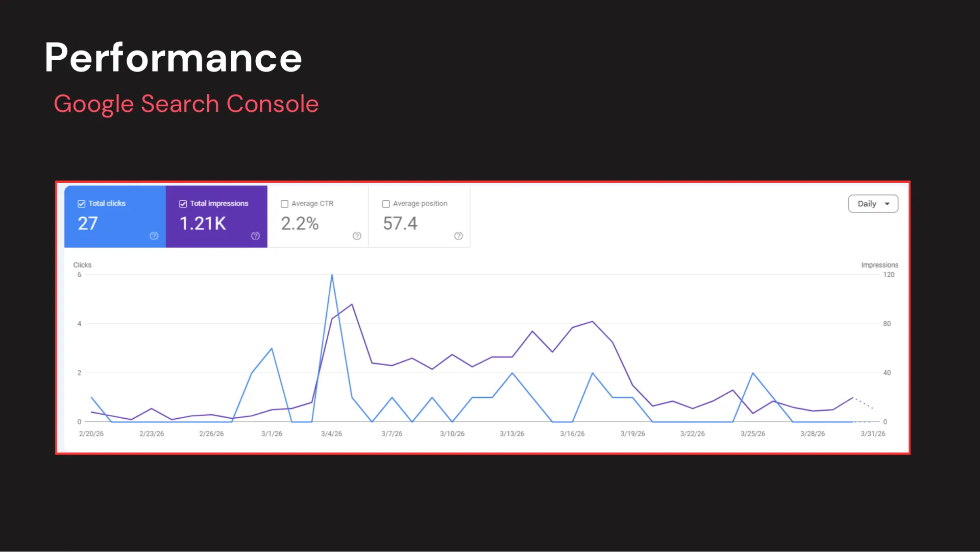This screenshot has width=980, height=552.
Task: Open help icon on Average position card
Action: pyautogui.click(x=458, y=236)
